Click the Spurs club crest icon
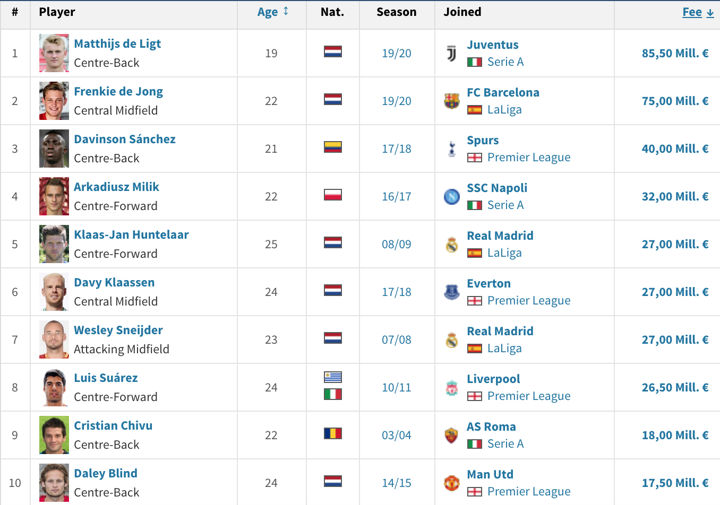 (x=451, y=148)
